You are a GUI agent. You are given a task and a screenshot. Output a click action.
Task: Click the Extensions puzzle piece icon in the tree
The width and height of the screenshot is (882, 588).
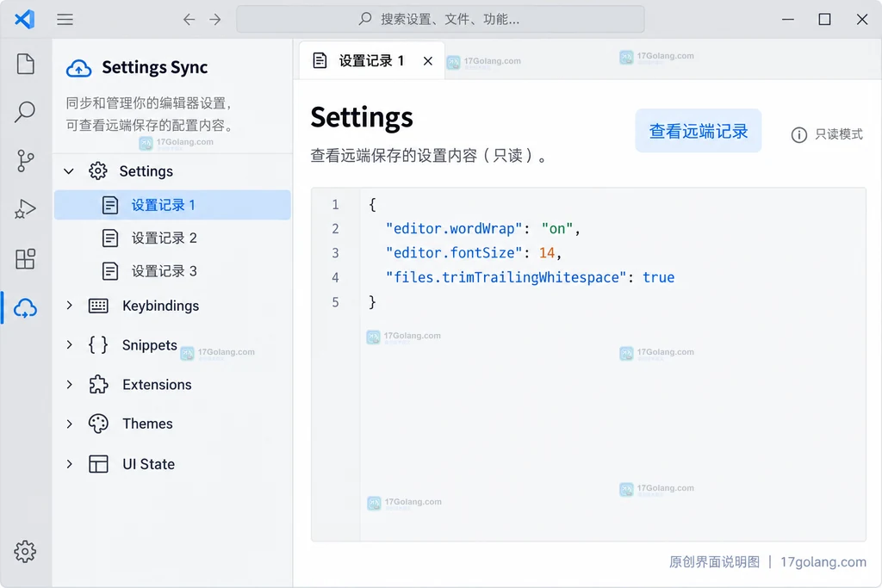(x=98, y=385)
